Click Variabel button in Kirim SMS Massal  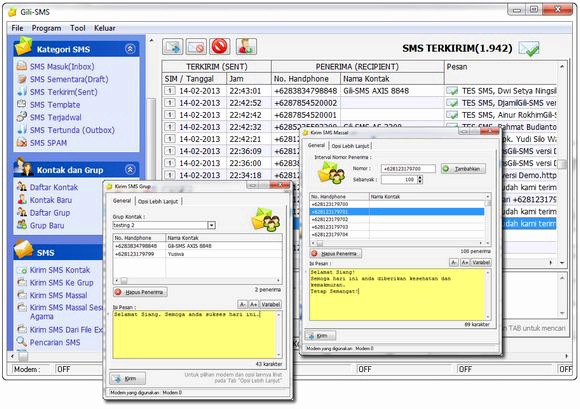pos(481,262)
